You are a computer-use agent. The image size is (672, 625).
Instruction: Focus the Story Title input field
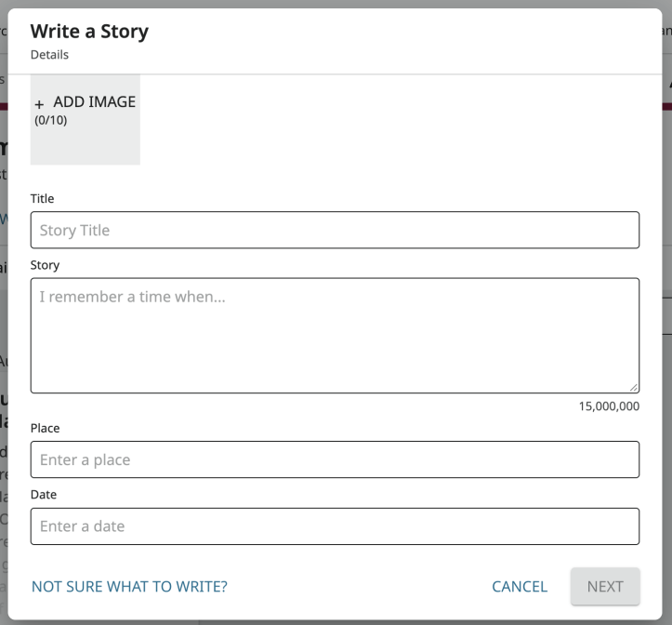[x=335, y=230]
